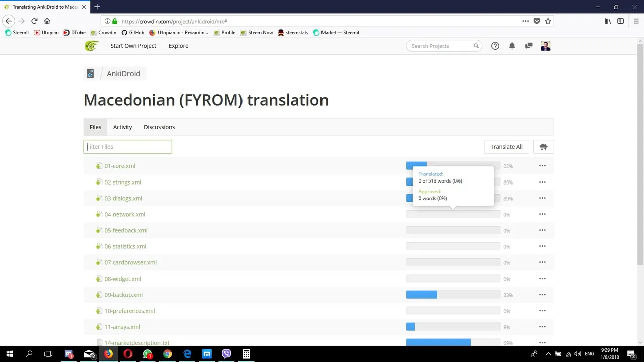Open Windows Action Center notifications
This screenshot has height=362, width=644.
[x=631, y=354]
